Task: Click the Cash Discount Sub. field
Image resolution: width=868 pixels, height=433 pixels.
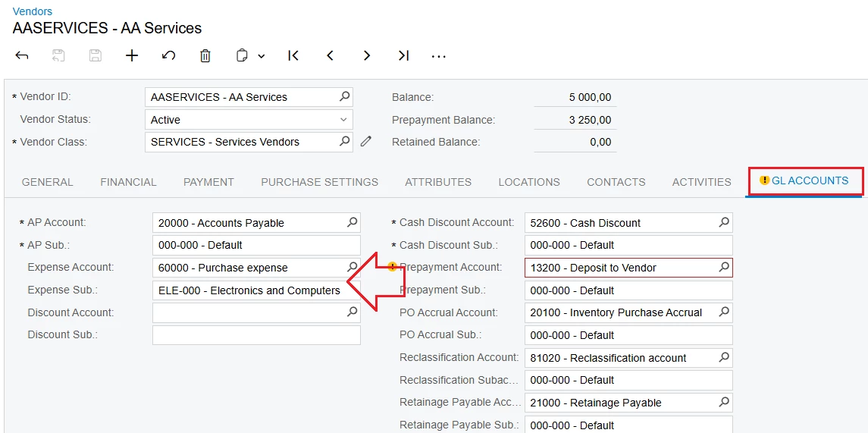Action: (629, 245)
